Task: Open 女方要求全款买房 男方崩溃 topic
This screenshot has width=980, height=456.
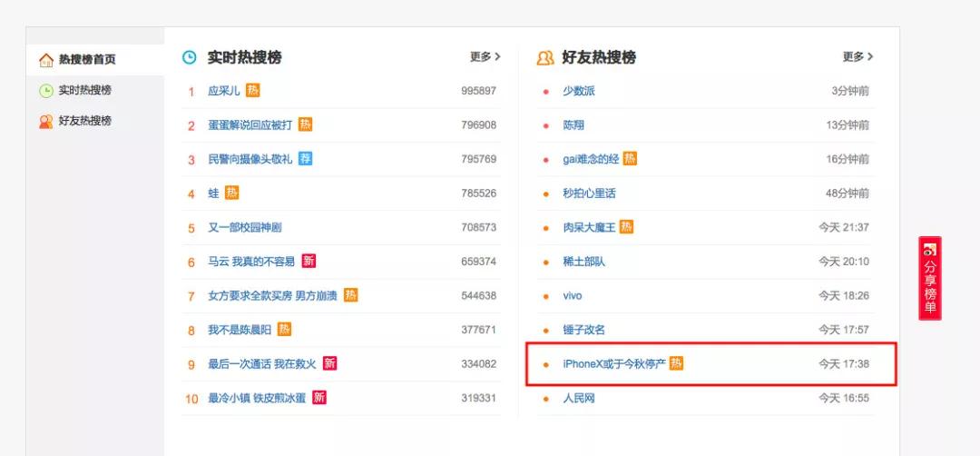Action: click(272, 296)
